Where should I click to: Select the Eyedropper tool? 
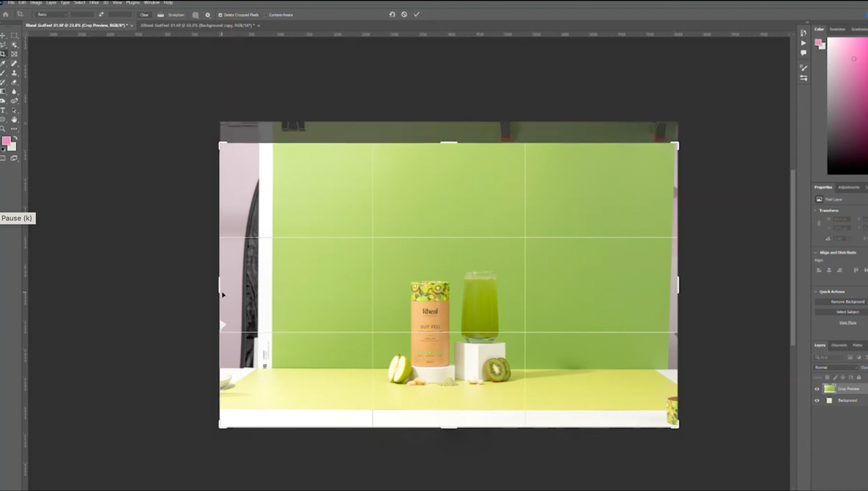pos(3,64)
